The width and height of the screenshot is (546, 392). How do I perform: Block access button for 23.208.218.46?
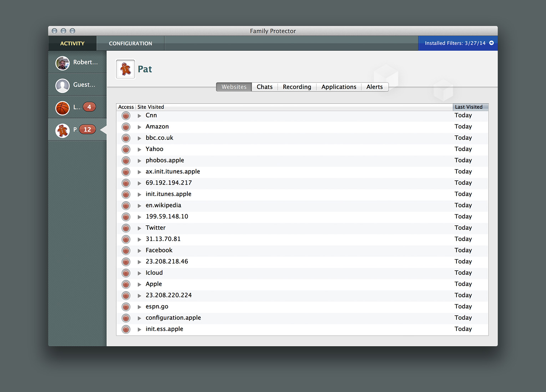(x=126, y=262)
